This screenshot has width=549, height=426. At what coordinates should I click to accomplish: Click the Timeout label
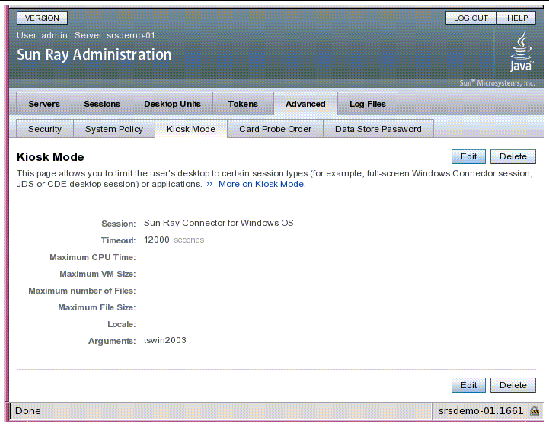coord(118,240)
